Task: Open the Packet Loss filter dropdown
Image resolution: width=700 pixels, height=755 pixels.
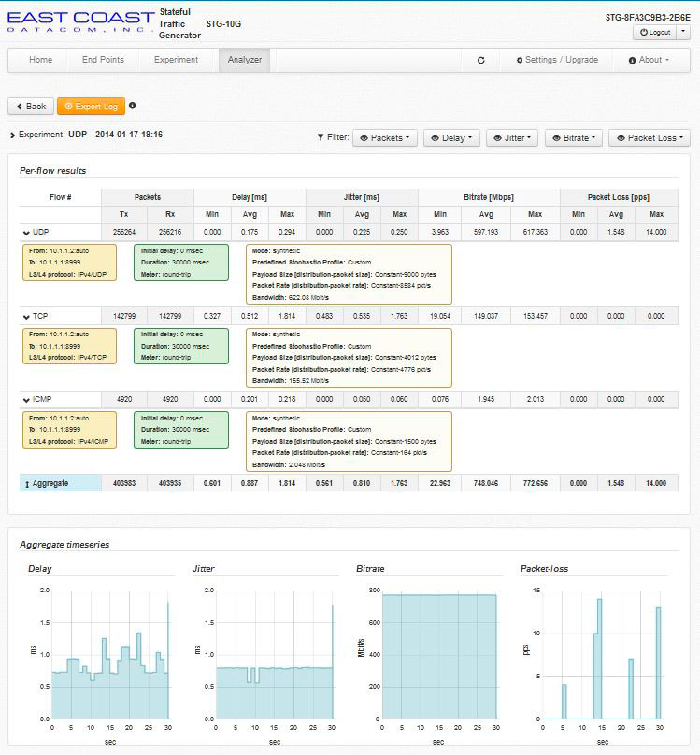Action: point(650,138)
